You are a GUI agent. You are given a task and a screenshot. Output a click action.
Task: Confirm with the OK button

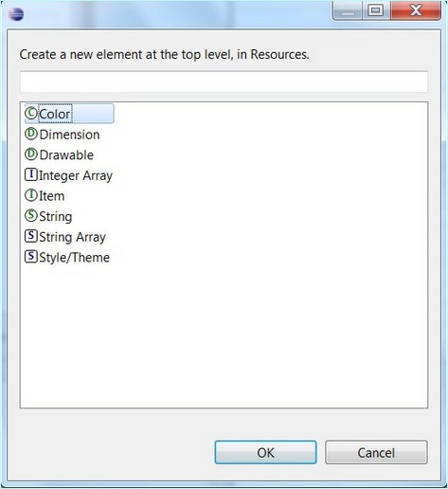tap(265, 452)
